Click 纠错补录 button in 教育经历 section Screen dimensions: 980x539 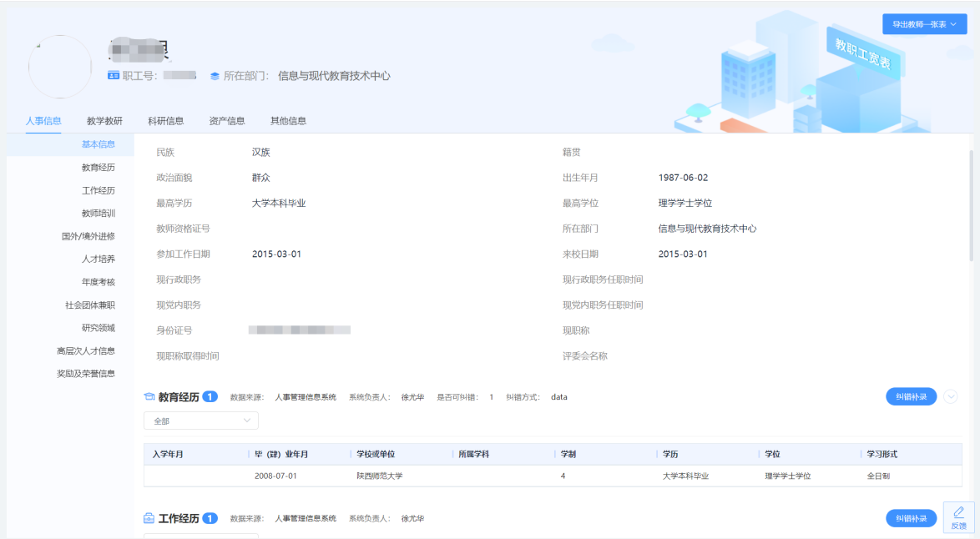pyautogui.click(x=911, y=397)
